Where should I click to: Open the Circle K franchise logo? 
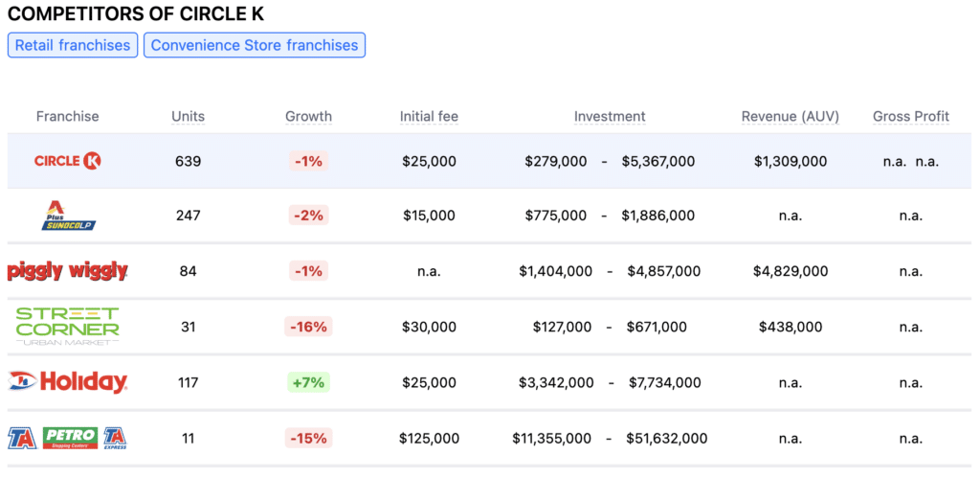[x=68, y=161]
